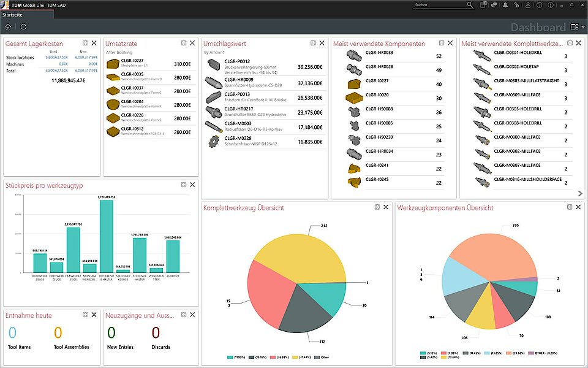Switch to the Startseite tab
588x368 pixels.
coord(14,14)
